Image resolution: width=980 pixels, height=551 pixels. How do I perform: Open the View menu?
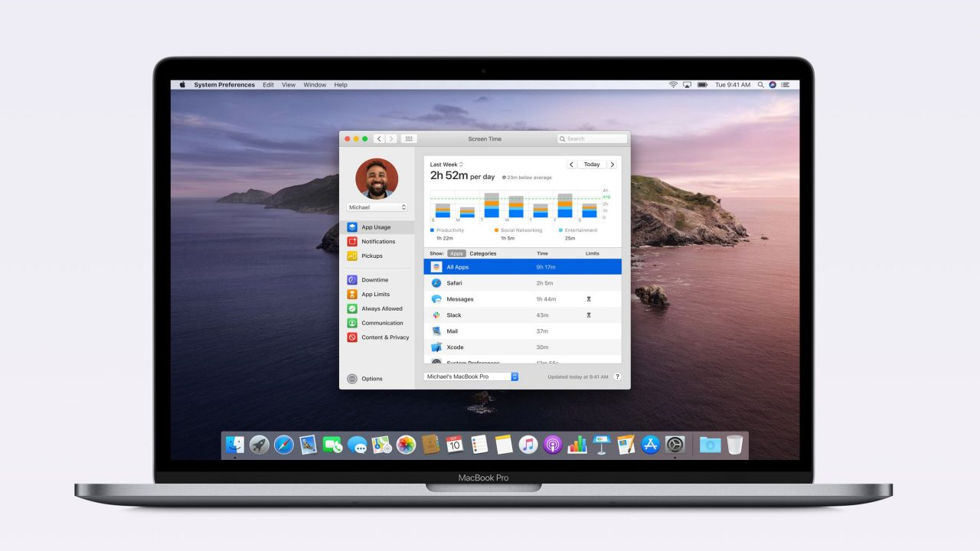(289, 85)
